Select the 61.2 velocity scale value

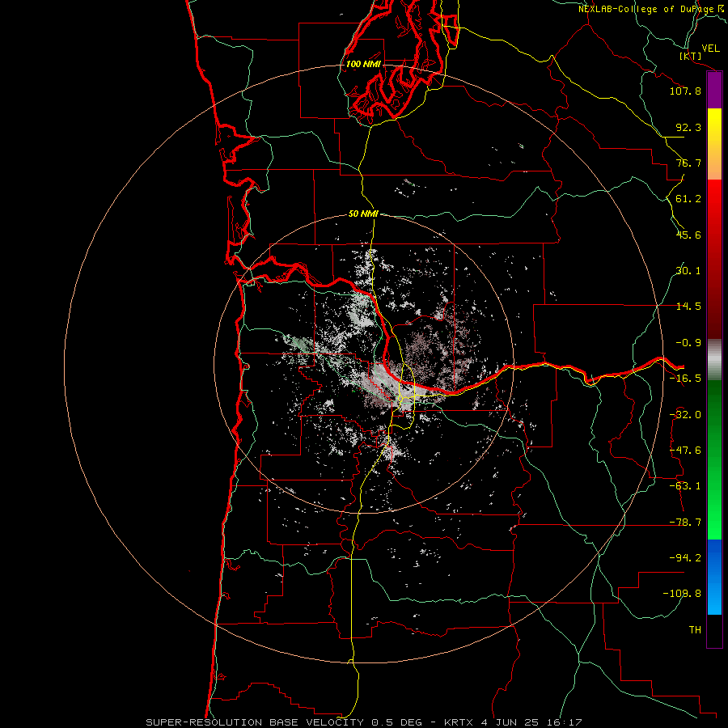click(688, 199)
